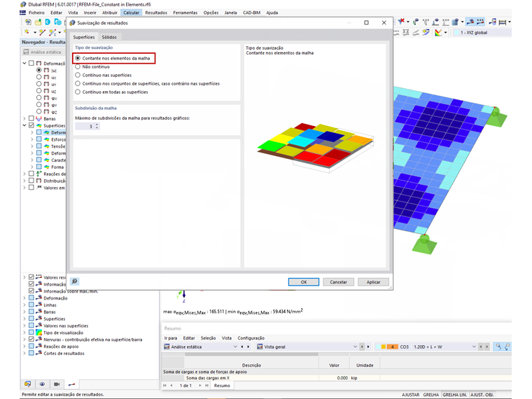Open the Navigator Display eye tab icon

[x=42, y=384]
